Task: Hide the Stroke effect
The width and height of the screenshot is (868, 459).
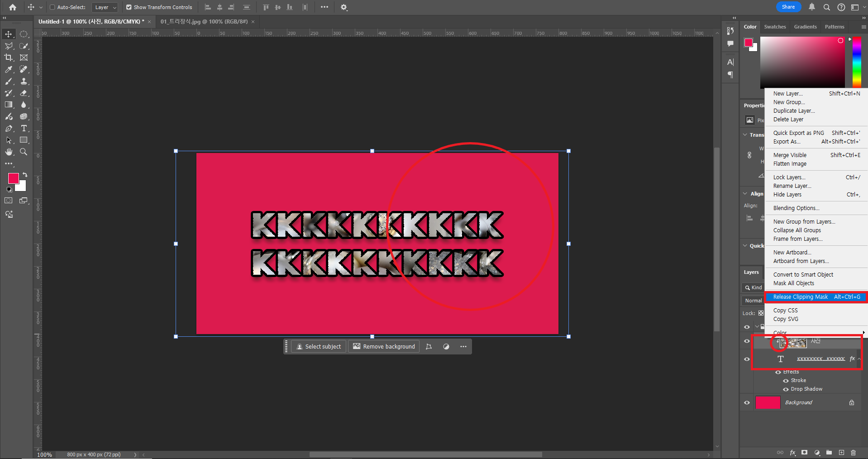Action: 786,381
